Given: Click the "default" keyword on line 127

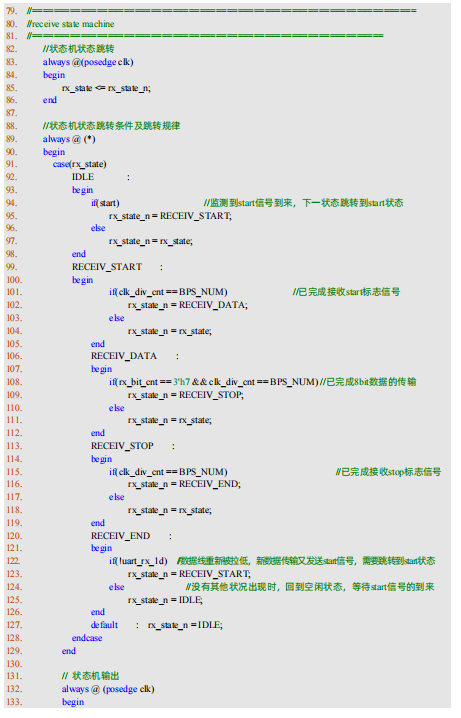Looking at the screenshot, I should (104, 625).
